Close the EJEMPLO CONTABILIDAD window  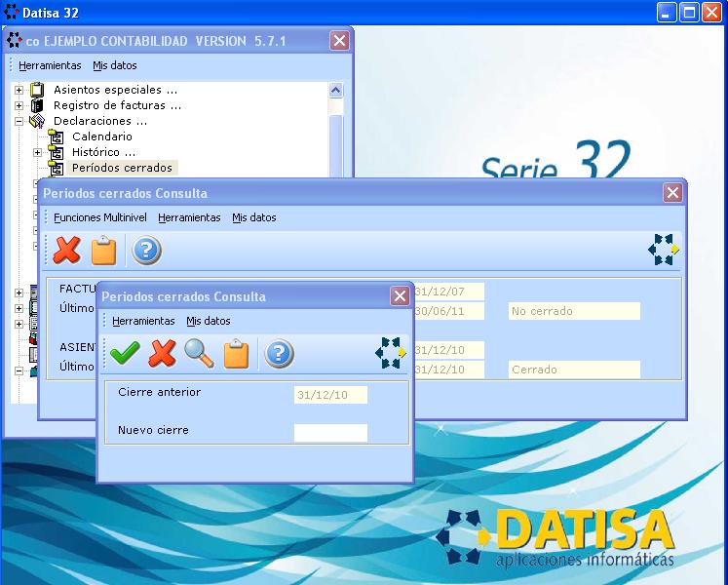339,40
